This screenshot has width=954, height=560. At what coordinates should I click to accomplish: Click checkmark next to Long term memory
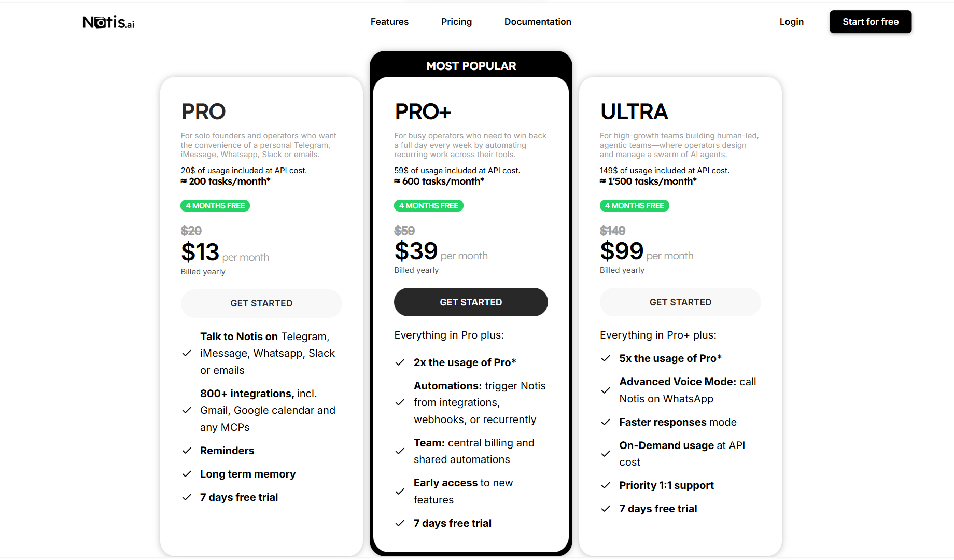pos(187,474)
